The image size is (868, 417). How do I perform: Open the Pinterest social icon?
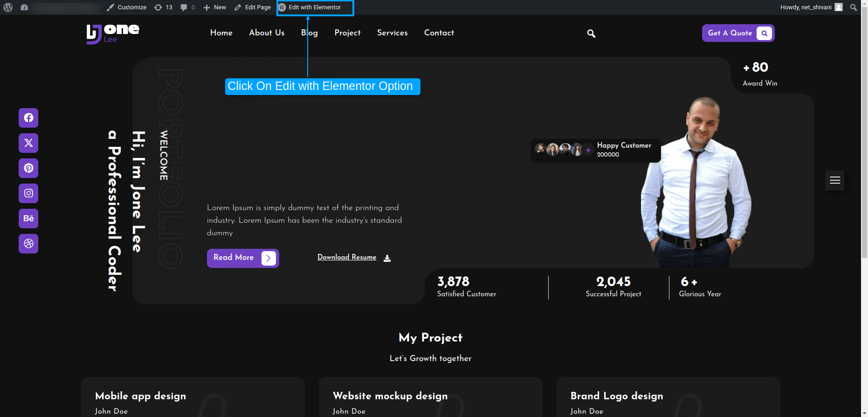[x=28, y=168]
